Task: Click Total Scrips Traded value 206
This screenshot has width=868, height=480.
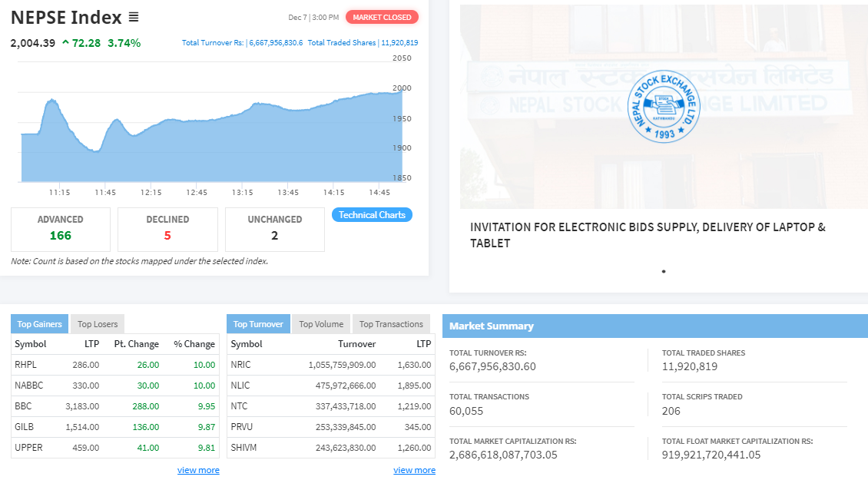Action: tap(671, 411)
